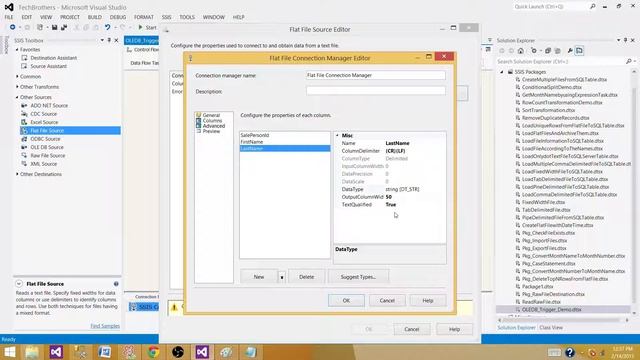Select ADO NET Source in the toolbox
Screen dimensions: 640x360
pyautogui.click(x=49, y=105)
